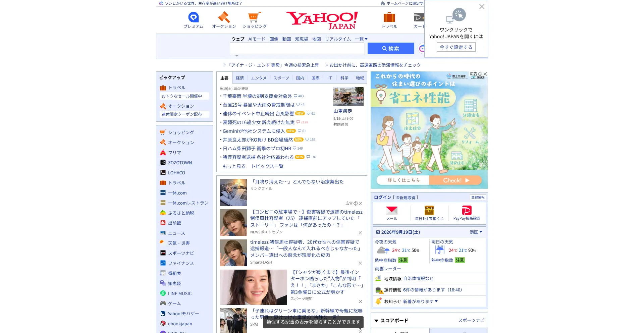Click the ゲーム controller icon in the sidebar
Screen dimensions: 644x333
tap(163, 303)
